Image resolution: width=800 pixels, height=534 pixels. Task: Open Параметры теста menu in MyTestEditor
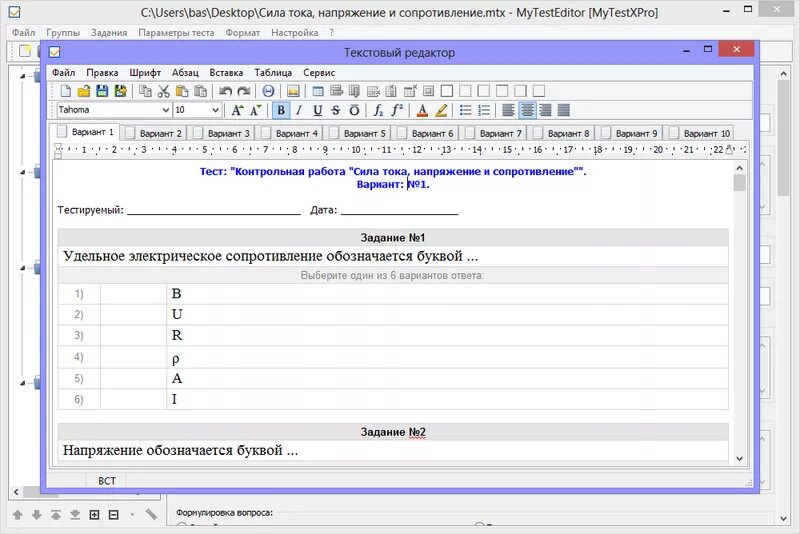[176, 33]
